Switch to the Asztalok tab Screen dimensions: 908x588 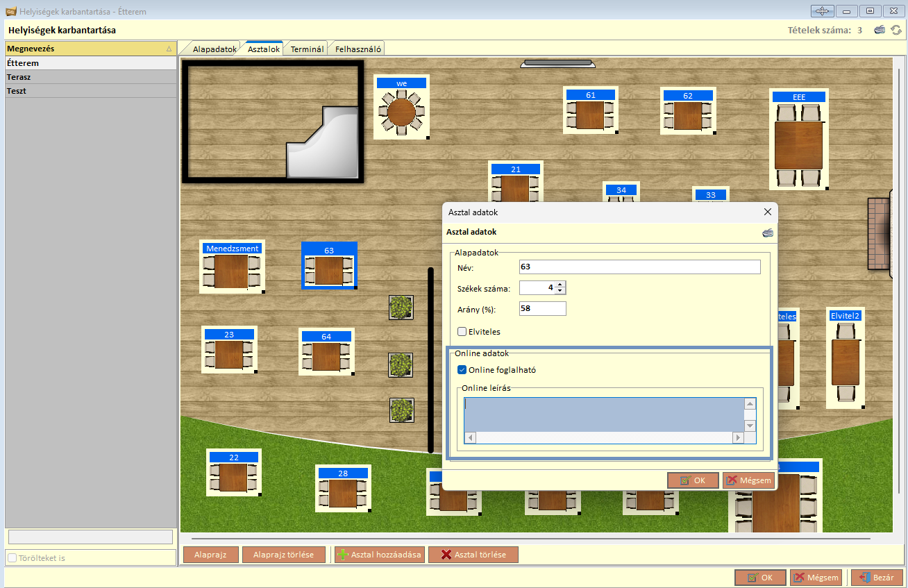[x=264, y=49]
